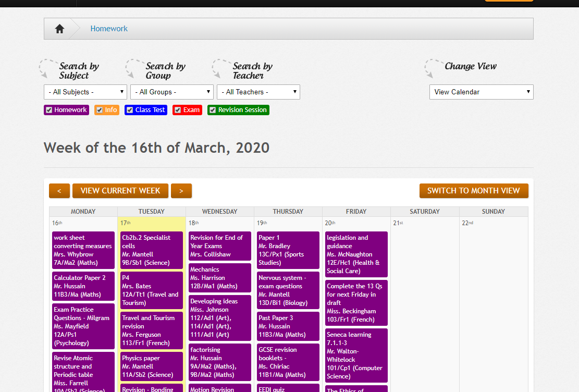Open the Paper 1 Mr. Bradley assignment

(288, 250)
